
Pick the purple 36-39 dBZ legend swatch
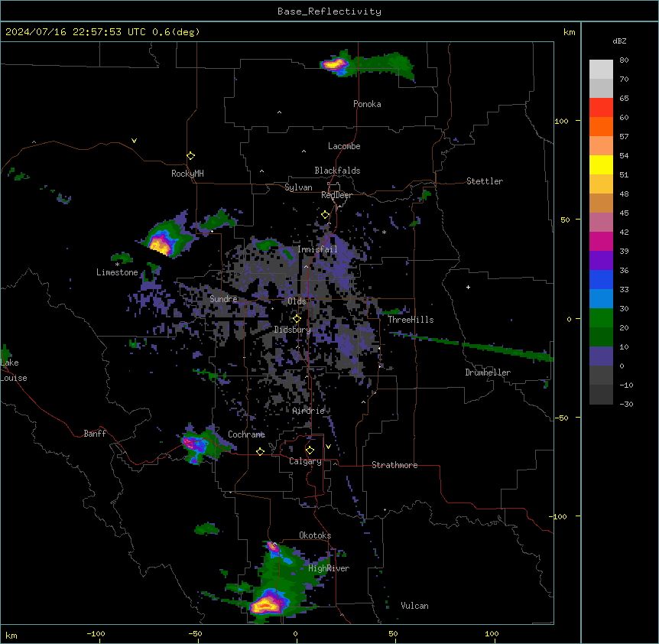[x=601, y=261]
